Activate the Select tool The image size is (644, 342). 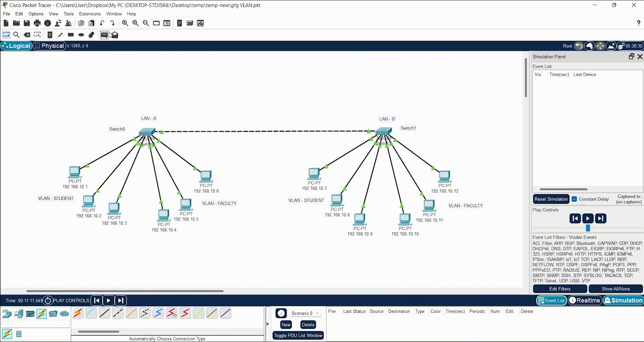6,35
